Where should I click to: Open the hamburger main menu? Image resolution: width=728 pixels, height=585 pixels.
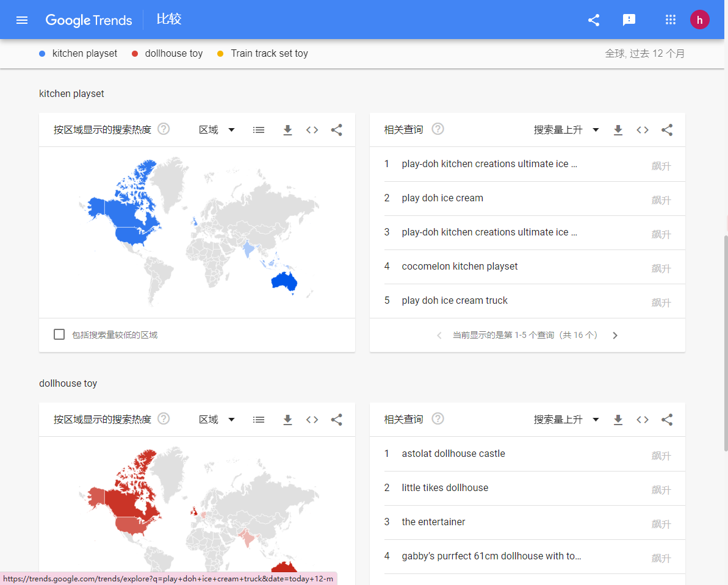coord(22,20)
